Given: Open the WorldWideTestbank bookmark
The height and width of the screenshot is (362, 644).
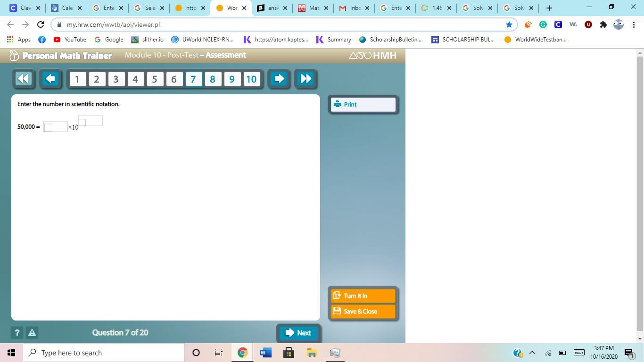Looking at the screenshot, I should pyautogui.click(x=535, y=40).
